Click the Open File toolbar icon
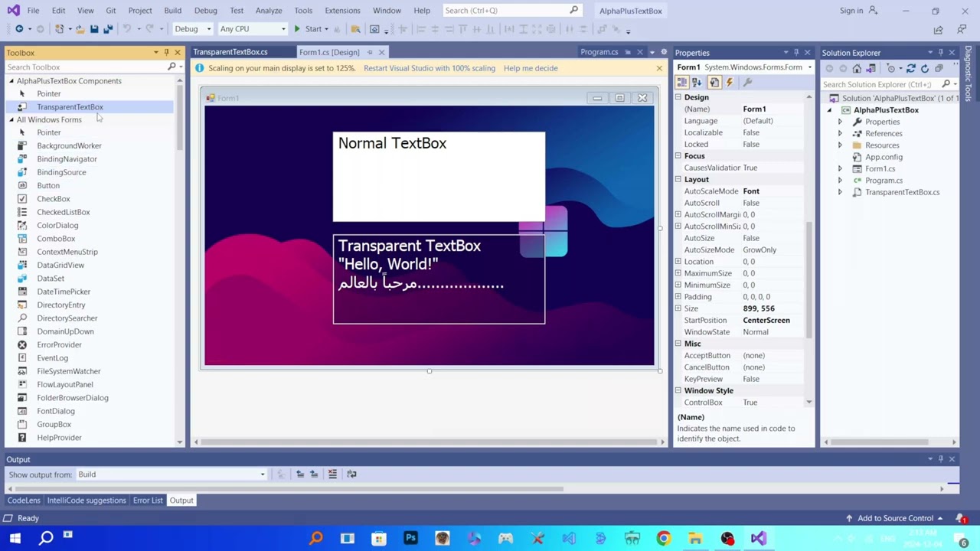Screen dimensions: 980x551 click(x=79, y=29)
